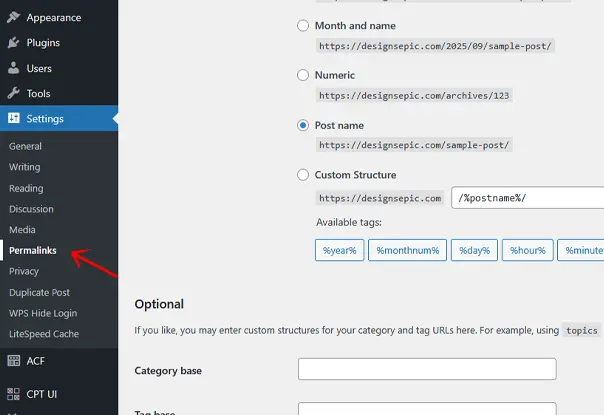Click the %day% tag button
This screenshot has width=604, height=415.
click(x=473, y=250)
